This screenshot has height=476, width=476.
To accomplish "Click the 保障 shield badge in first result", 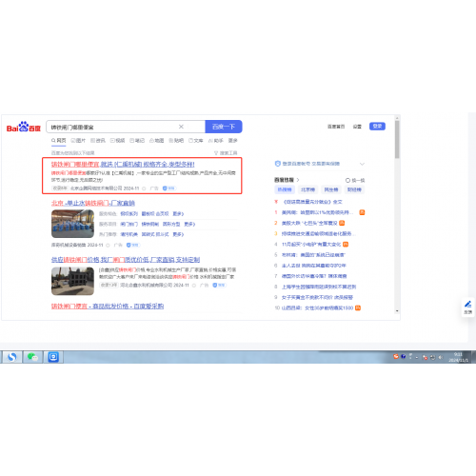I will point(169,188).
